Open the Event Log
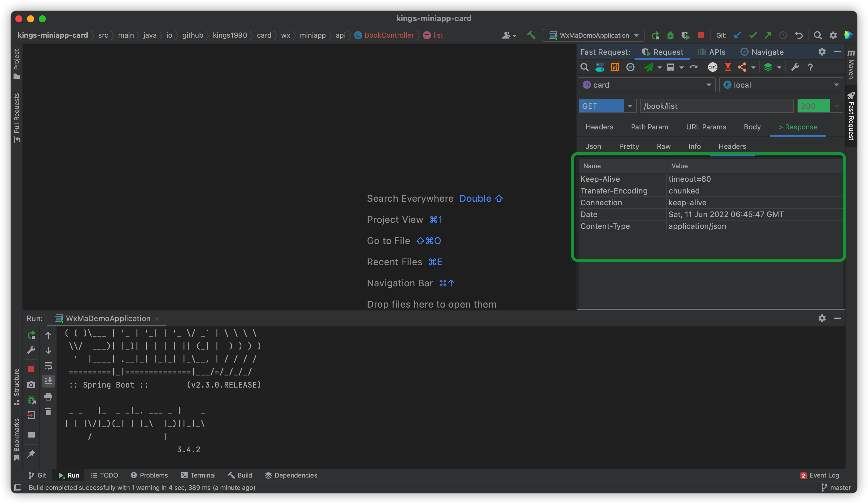Viewport: 868px width, 504px height. (x=819, y=475)
